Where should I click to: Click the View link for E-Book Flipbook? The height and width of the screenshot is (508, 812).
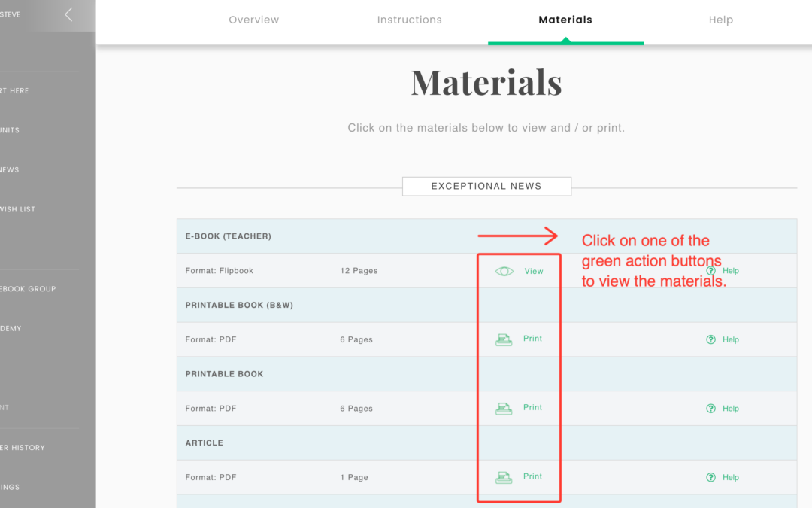534,271
